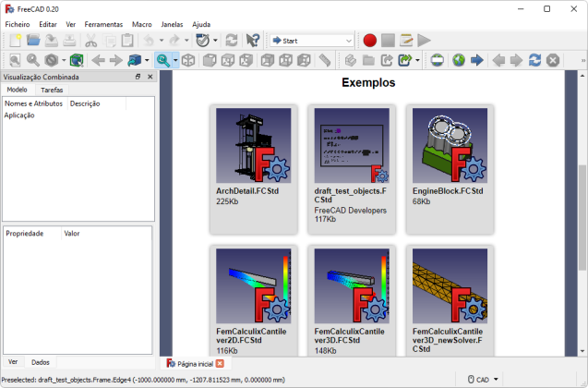The width and height of the screenshot is (588, 388).
Task: Click the Open file folder icon
Action: tap(33, 40)
